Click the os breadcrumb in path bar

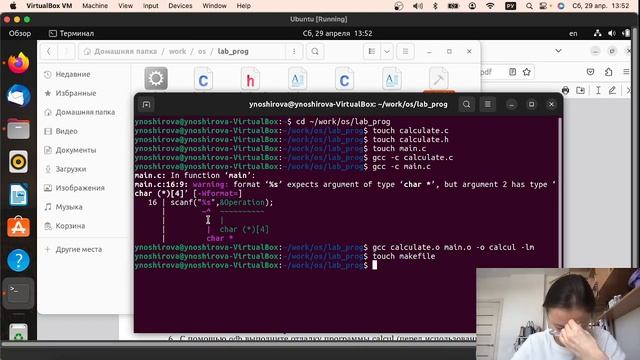tap(202, 51)
